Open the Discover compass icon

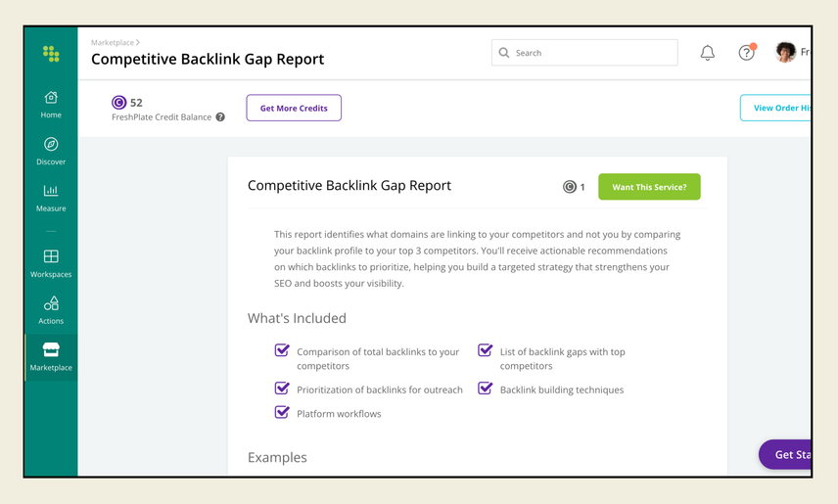51,144
